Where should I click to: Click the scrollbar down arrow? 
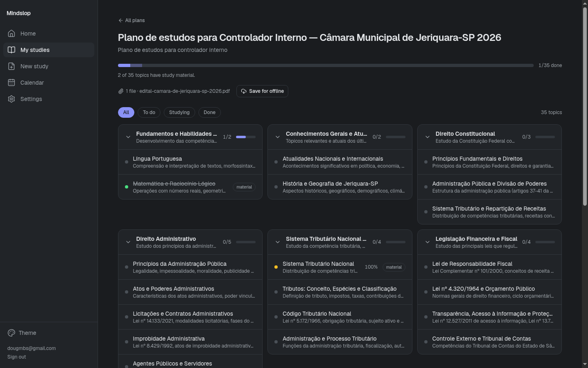pos(585,364)
